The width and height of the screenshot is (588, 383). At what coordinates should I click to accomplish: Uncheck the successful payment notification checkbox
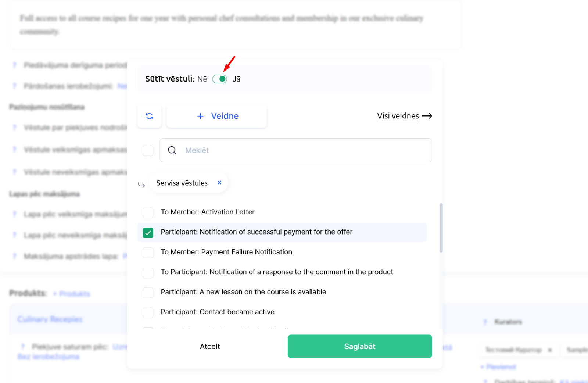click(x=148, y=233)
